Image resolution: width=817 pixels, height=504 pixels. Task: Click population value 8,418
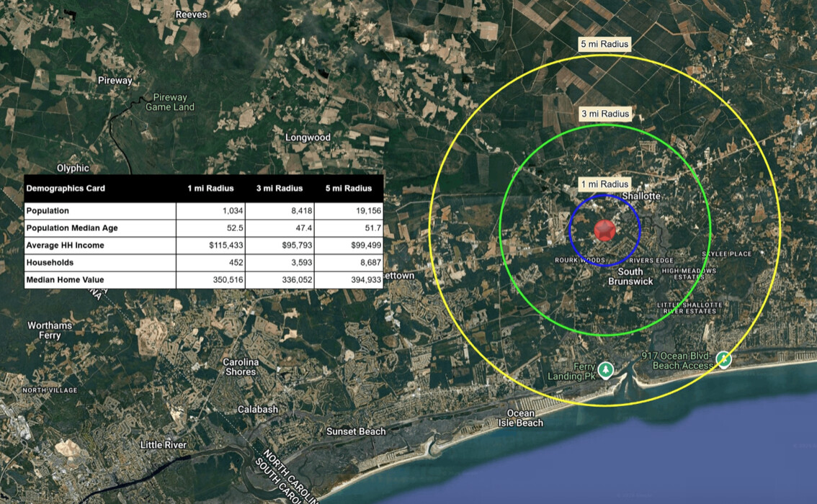pos(302,211)
